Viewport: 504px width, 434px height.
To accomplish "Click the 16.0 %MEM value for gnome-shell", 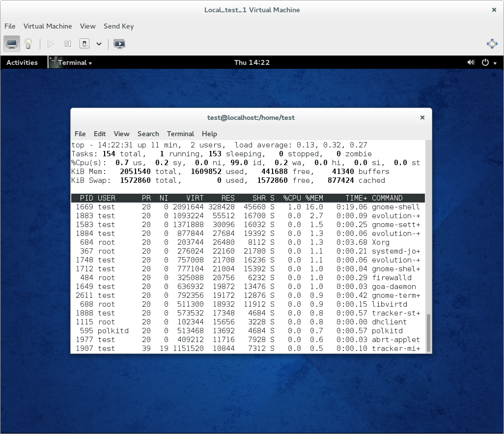I will 314,207.
